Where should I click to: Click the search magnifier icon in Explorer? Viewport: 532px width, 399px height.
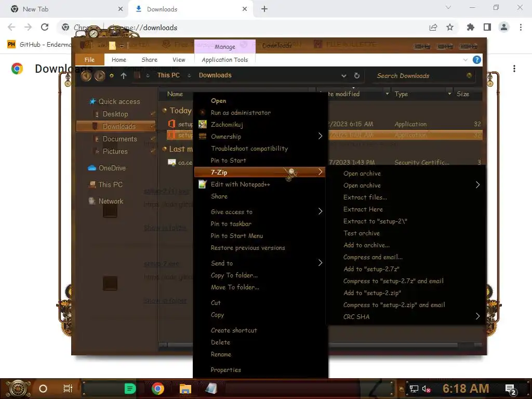point(469,75)
